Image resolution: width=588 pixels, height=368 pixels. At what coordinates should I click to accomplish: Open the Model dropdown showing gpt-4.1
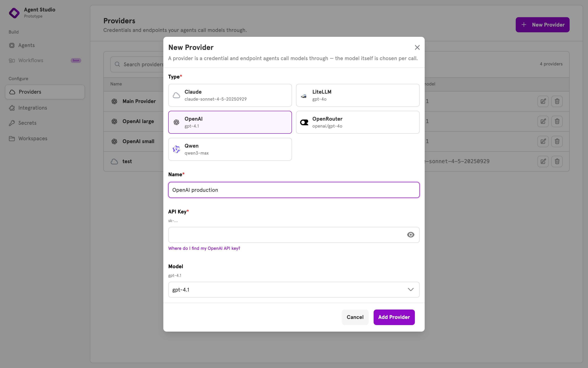coord(294,290)
